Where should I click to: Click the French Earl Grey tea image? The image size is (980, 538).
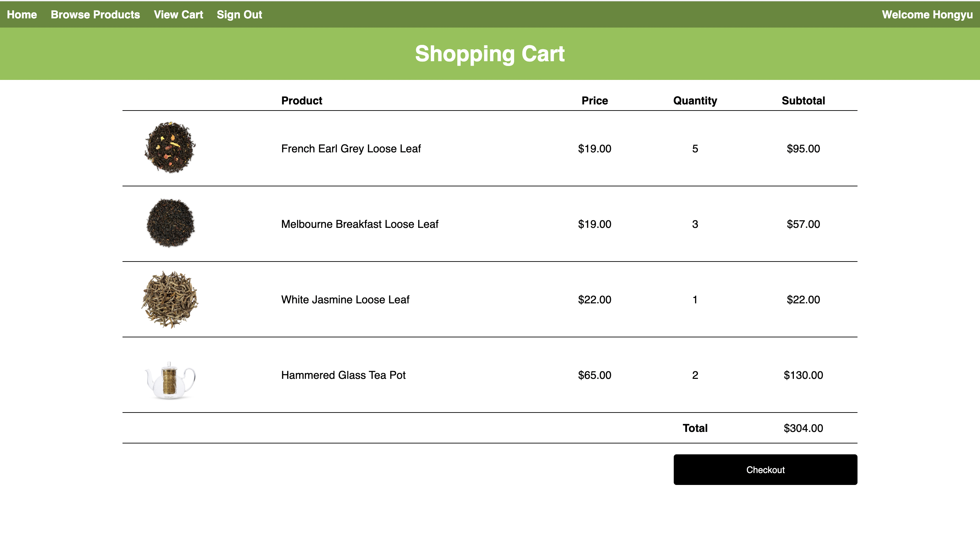tap(170, 148)
